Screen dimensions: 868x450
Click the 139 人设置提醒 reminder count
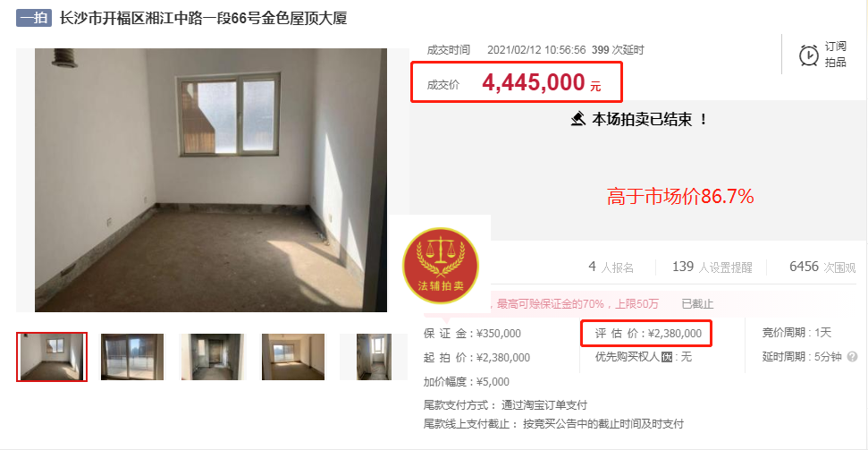[712, 267]
